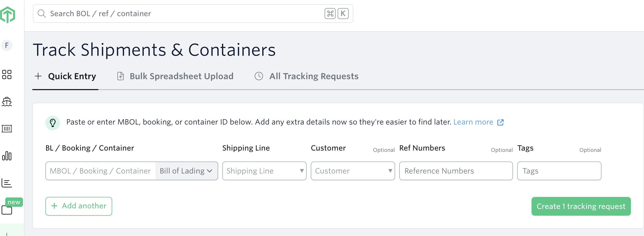Click the F user avatar in sidebar
Image resolution: width=644 pixels, height=236 pixels.
click(7, 45)
